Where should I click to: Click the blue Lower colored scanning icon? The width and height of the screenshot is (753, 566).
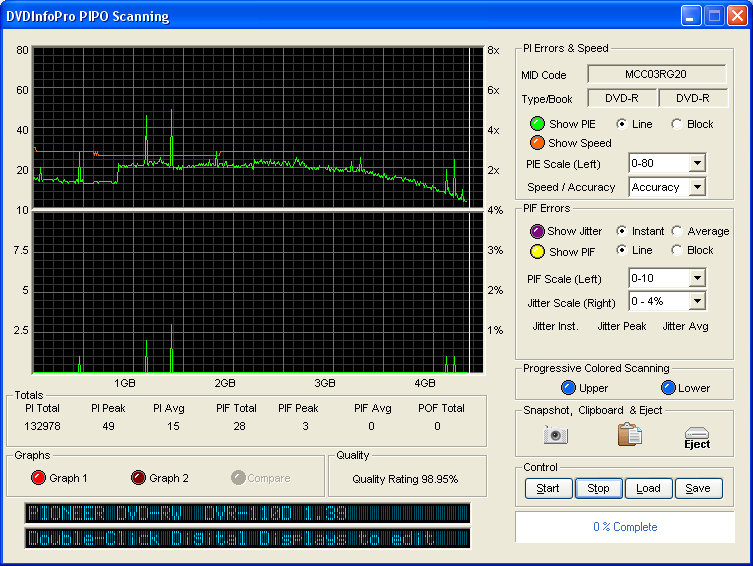[668, 388]
